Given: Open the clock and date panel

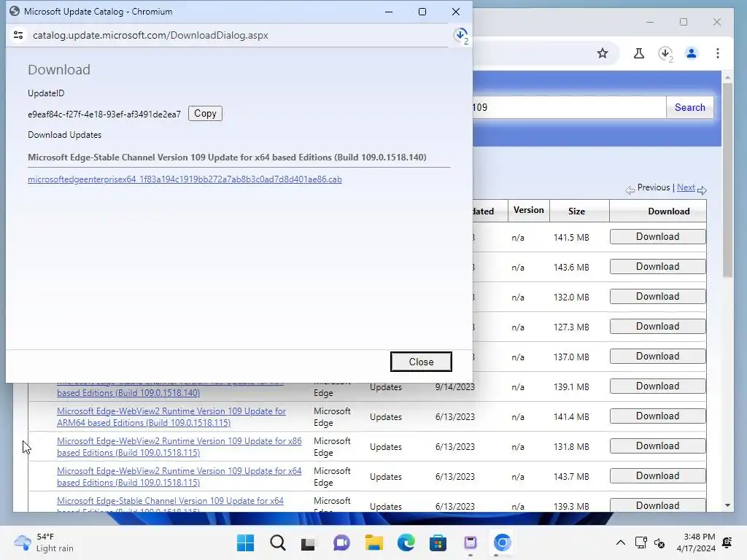Looking at the screenshot, I should (695, 542).
